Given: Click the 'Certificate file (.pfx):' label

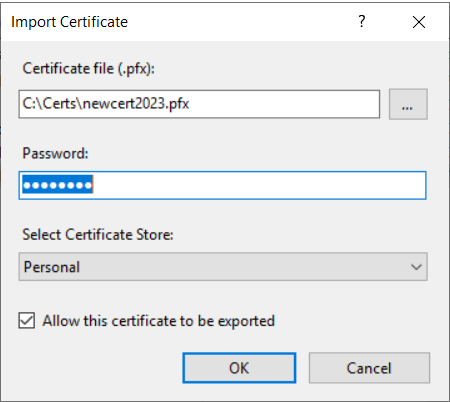Looking at the screenshot, I should (89, 69).
